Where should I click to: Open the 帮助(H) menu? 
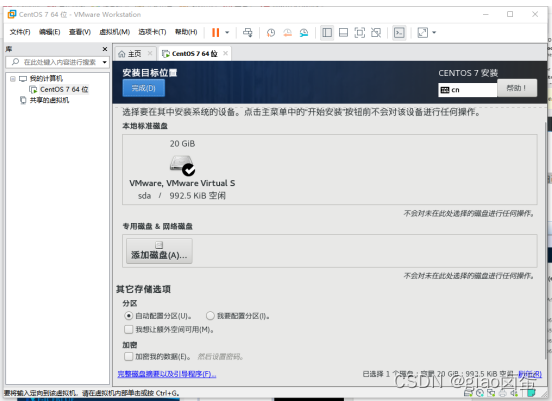pyautogui.click(x=186, y=32)
